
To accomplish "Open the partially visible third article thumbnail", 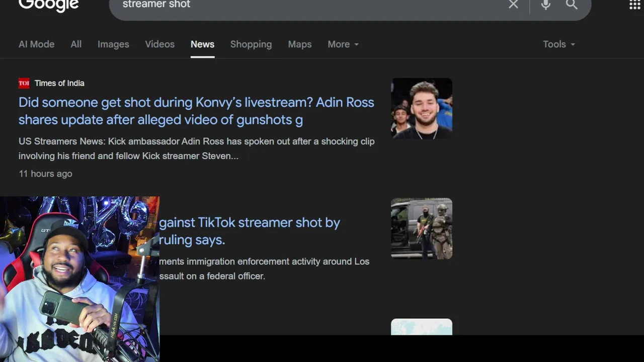I will [x=422, y=327].
